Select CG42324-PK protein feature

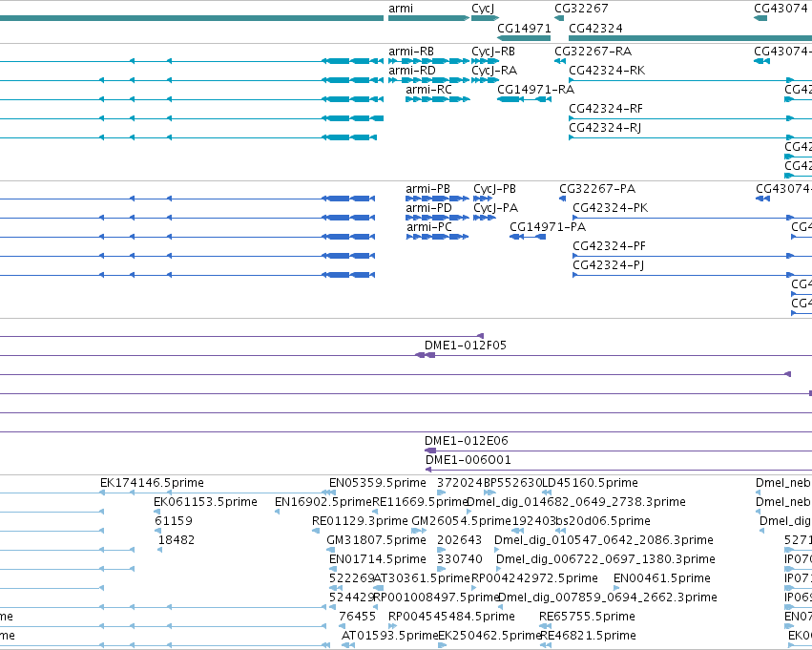(693, 218)
